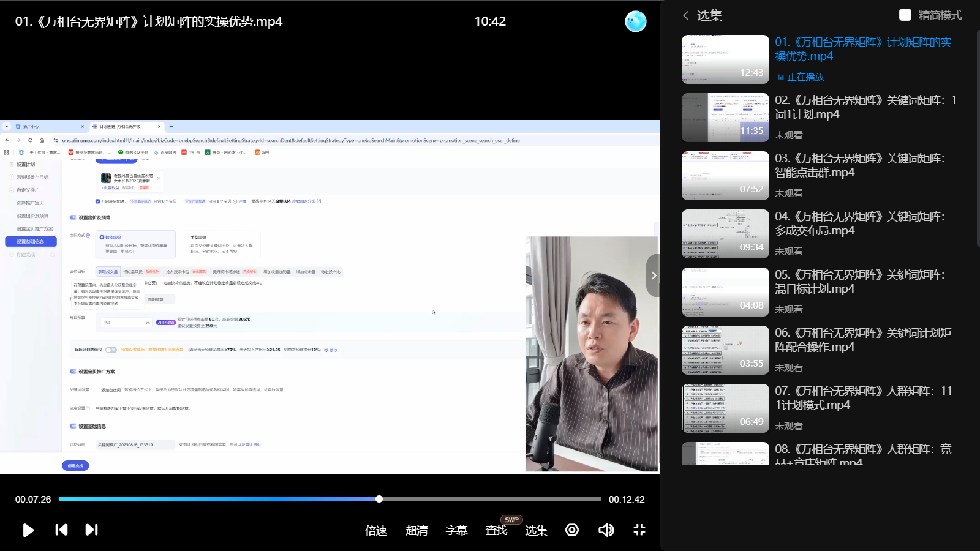Image resolution: width=980 pixels, height=551 pixels.
Task: Open the 倍速 playback speed menu
Action: [x=376, y=531]
